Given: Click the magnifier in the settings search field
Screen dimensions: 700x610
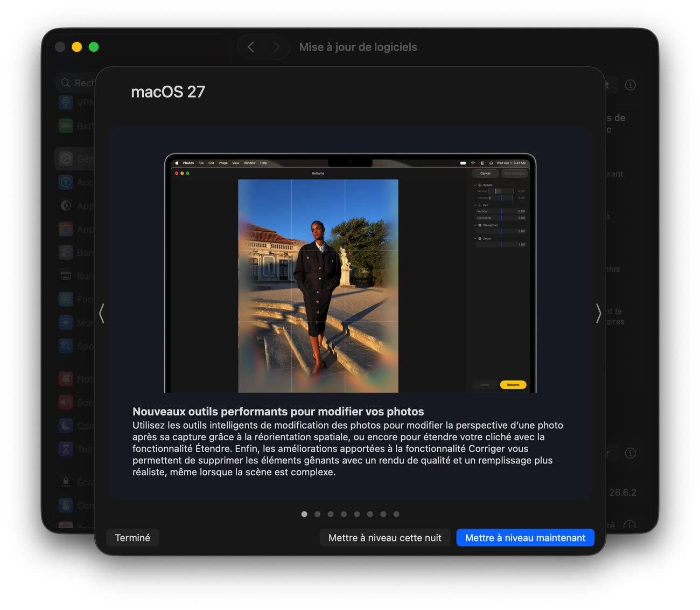Looking at the screenshot, I should coord(66,82).
